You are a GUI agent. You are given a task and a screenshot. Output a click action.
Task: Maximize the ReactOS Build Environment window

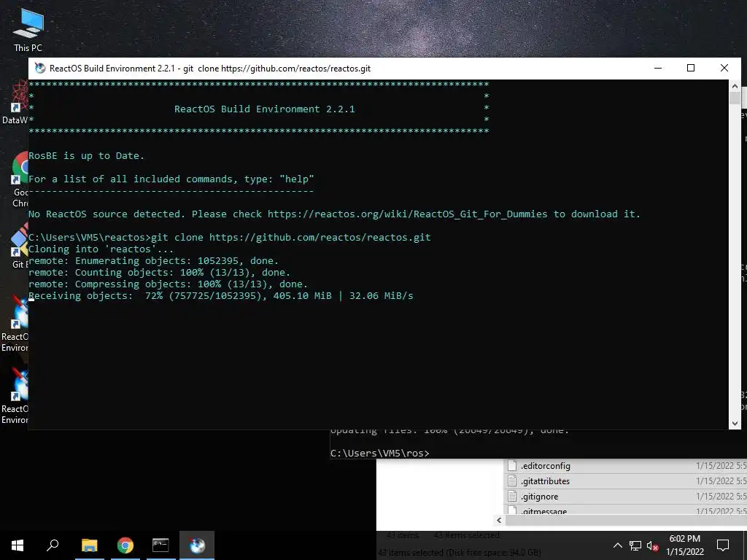click(691, 68)
